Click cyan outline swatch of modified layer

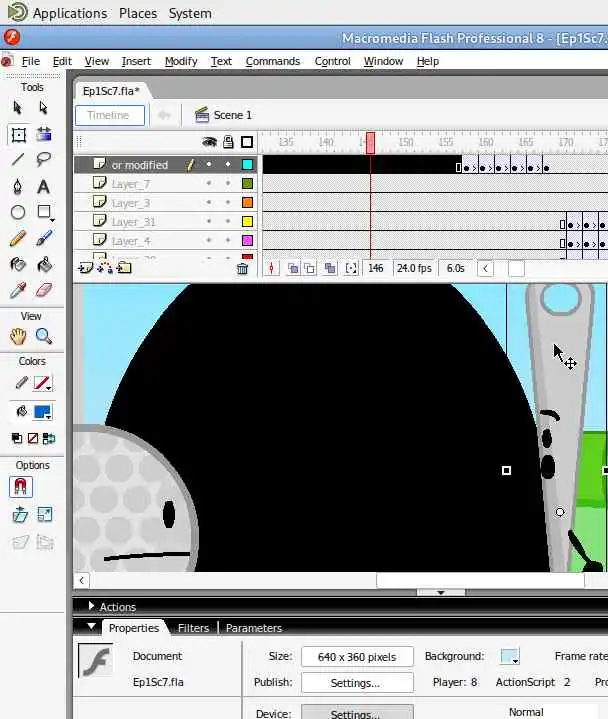247,165
